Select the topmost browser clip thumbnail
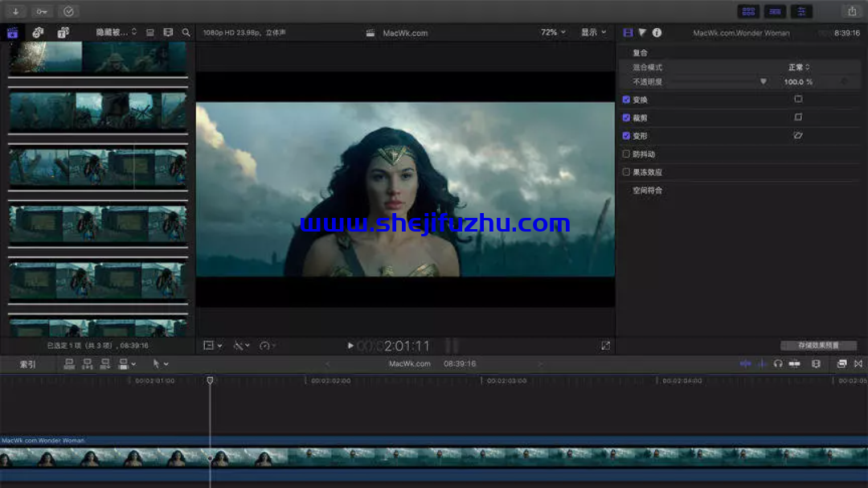This screenshot has width=868, height=488. (x=98, y=58)
